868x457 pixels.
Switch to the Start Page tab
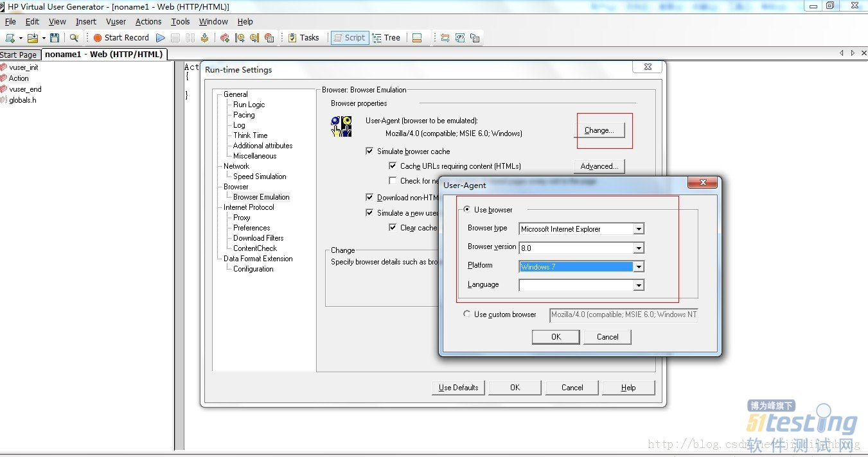[19, 55]
